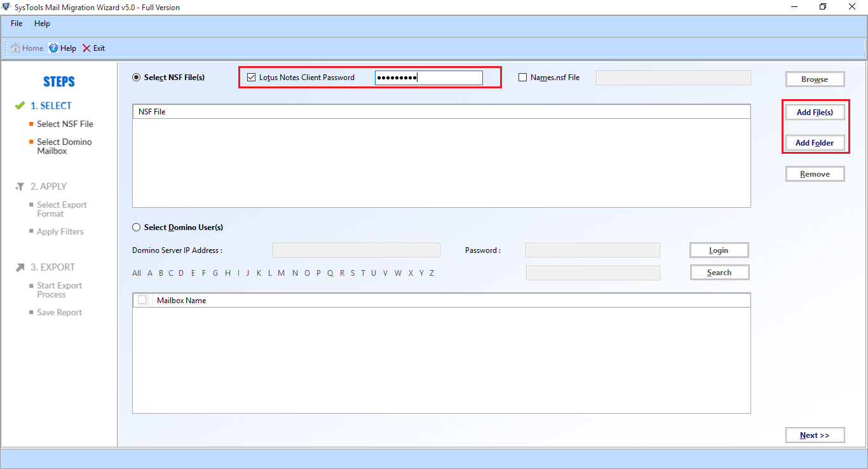Image resolution: width=868 pixels, height=469 pixels.
Task: Click Next >> to proceed
Action: point(815,435)
